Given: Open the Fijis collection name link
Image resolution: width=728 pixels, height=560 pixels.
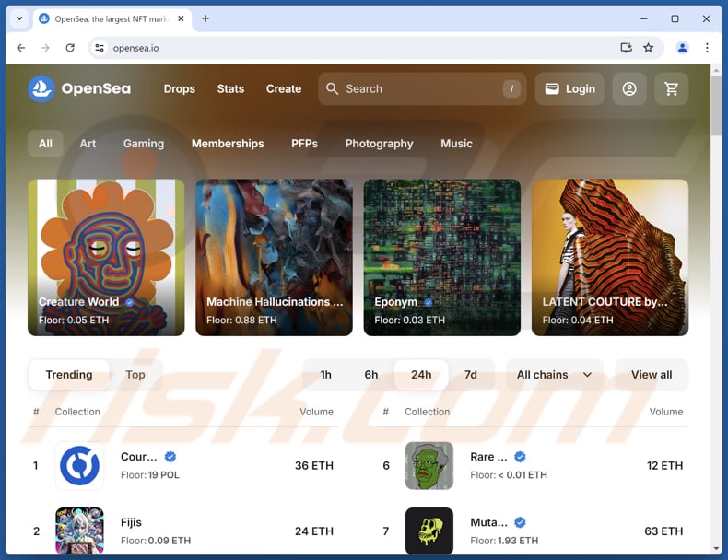Looking at the screenshot, I should click(x=131, y=522).
